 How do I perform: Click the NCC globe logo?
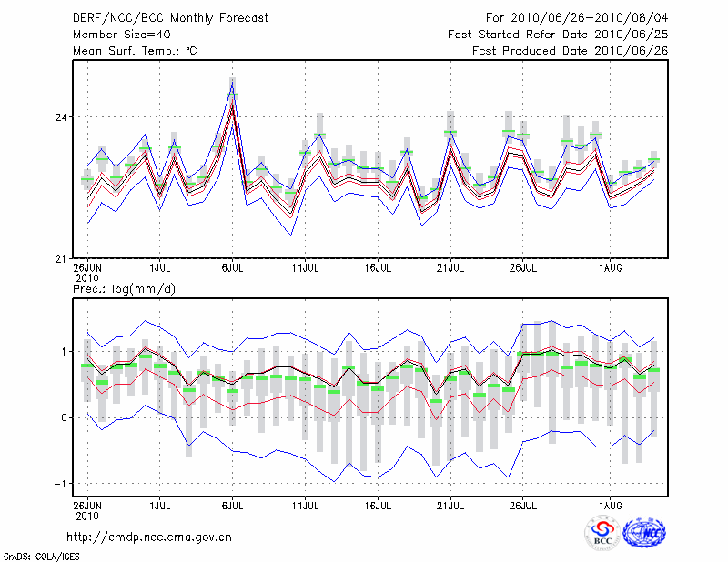point(643,533)
